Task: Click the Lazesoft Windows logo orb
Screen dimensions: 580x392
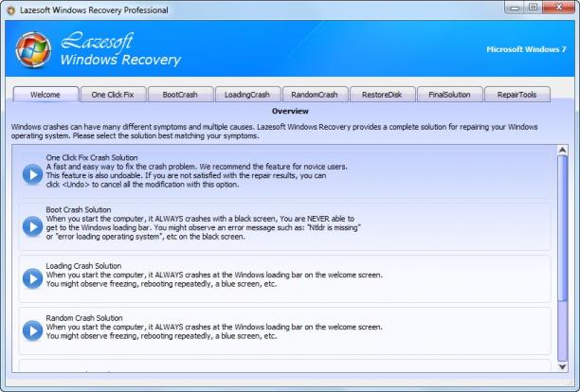Action: [x=33, y=50]
